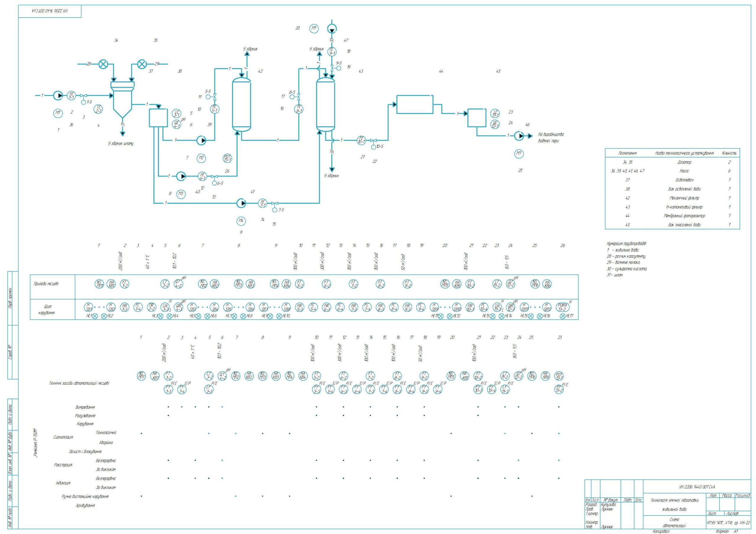Click the FIR 1-3 recorder circle

124,307
